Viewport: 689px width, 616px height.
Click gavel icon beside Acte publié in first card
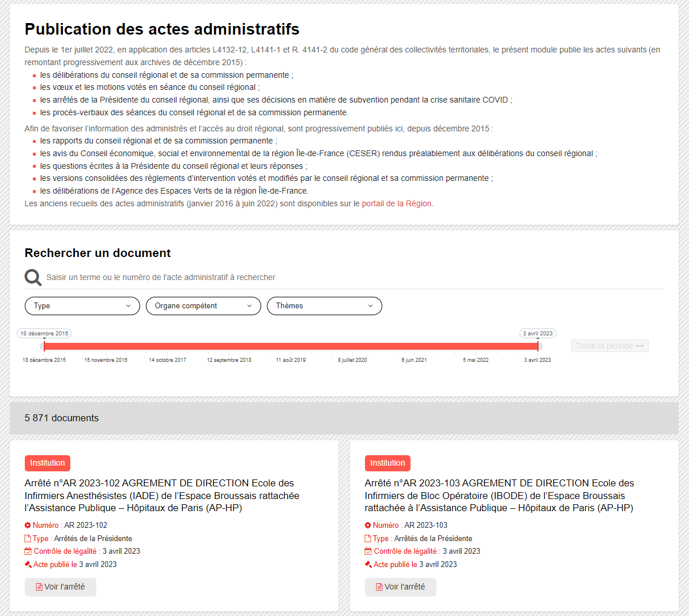(28, 564)
